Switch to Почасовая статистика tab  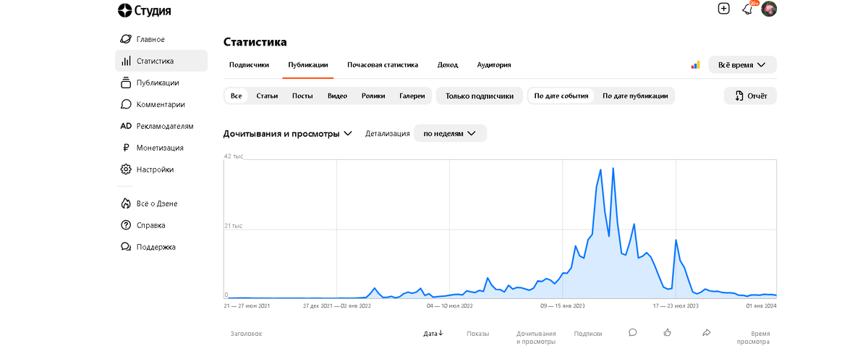tap(383, 64)
